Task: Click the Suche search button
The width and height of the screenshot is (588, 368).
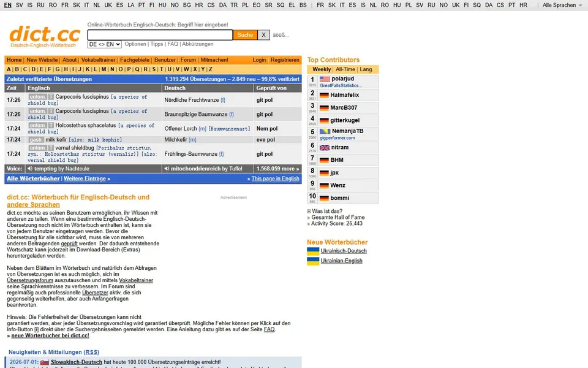Action: point(245,35)
